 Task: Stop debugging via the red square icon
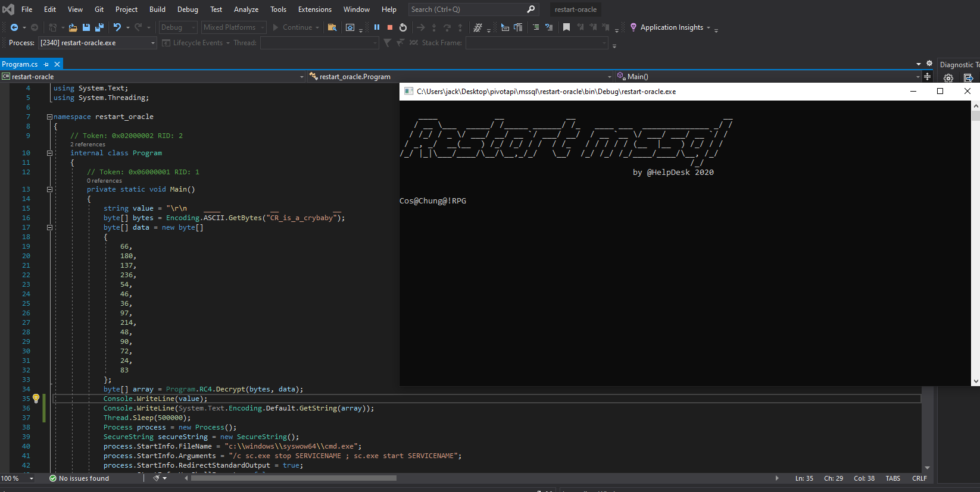390,27
